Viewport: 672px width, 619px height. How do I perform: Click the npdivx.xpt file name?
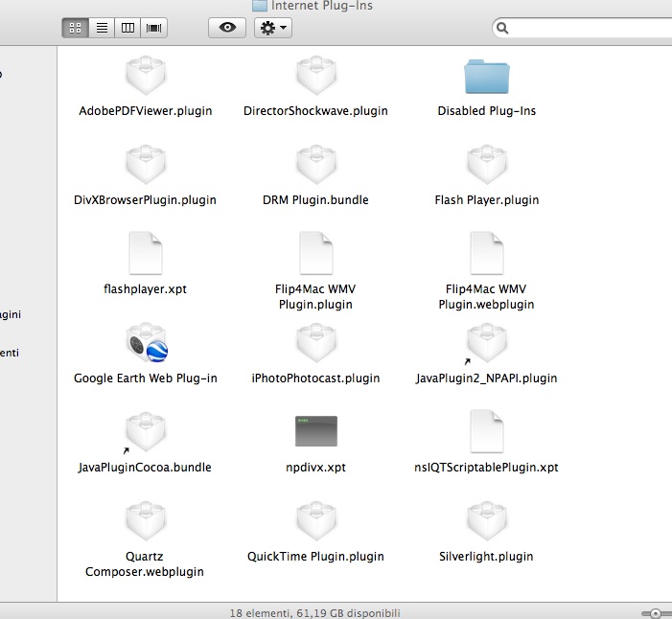click(315, 468)
